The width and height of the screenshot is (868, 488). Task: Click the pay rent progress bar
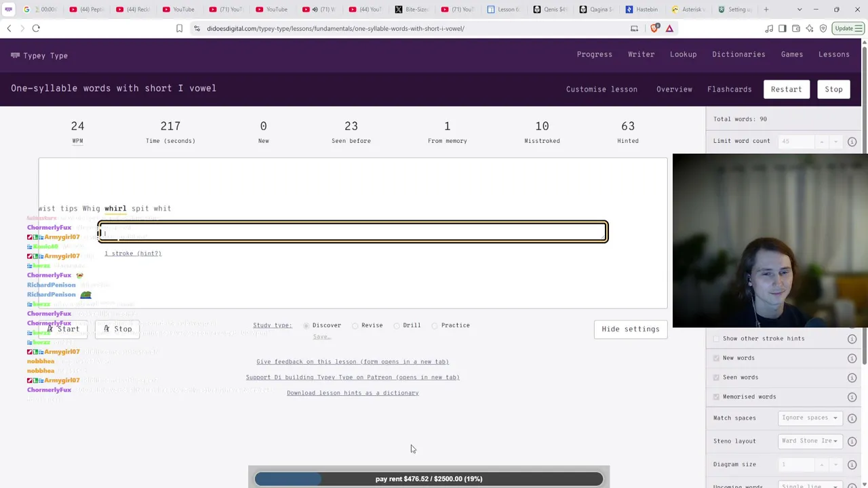click(429, 479)
